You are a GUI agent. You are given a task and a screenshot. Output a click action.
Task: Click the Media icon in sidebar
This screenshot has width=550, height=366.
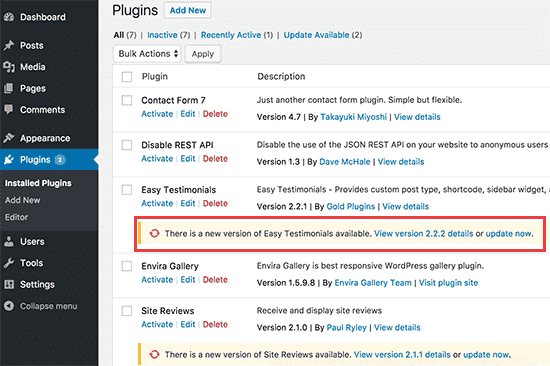click(9, 67)
